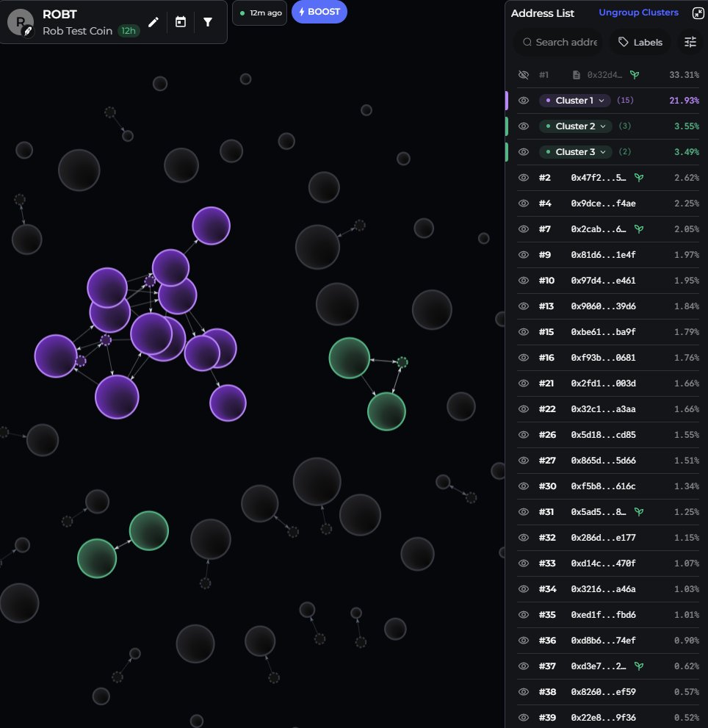Click the sprout icon on row #7 0x2cab

pos(639,229)
